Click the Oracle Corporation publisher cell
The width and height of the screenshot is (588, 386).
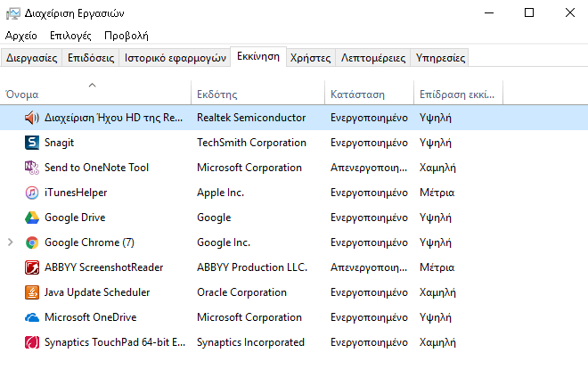coord(241,292)
